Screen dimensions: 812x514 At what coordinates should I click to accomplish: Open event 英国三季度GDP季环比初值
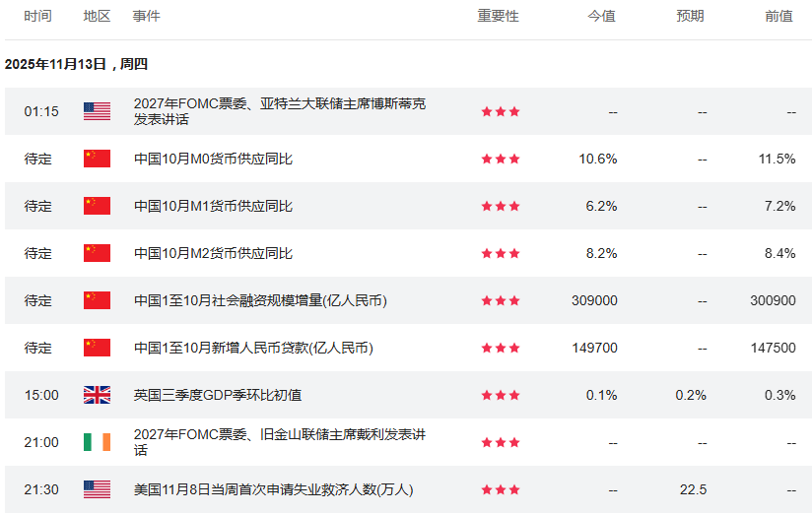pos(218,395)
